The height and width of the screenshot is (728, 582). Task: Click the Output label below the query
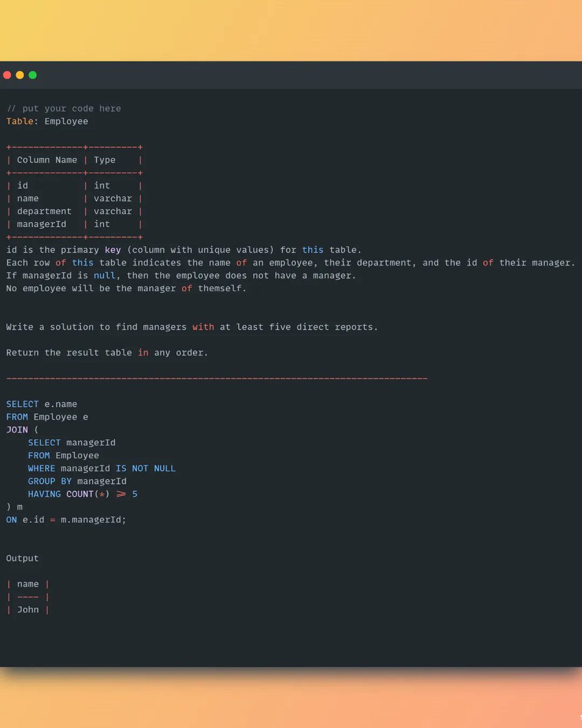click(x=22, y=558)
